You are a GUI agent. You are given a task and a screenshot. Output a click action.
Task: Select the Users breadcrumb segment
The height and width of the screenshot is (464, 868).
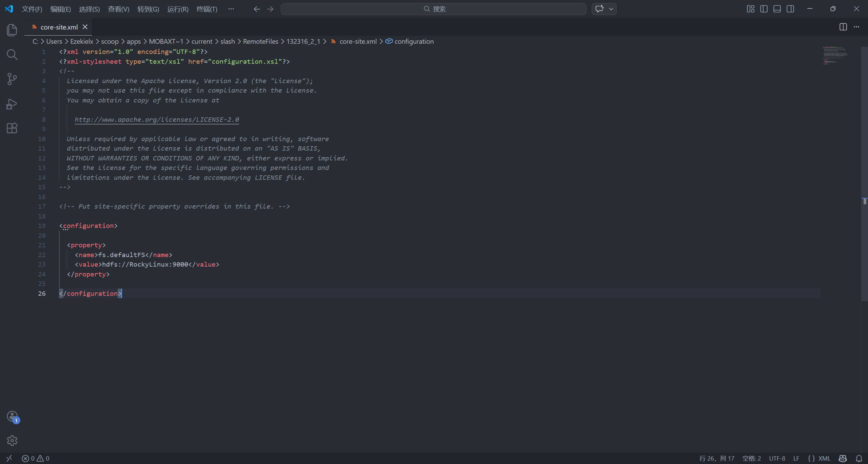point(54,41)
